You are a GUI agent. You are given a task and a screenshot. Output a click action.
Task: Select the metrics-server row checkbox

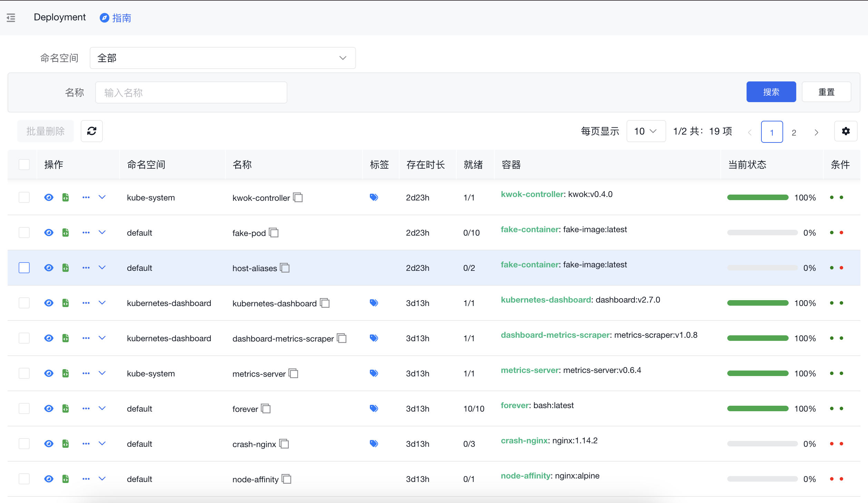[x=24, y=373]
